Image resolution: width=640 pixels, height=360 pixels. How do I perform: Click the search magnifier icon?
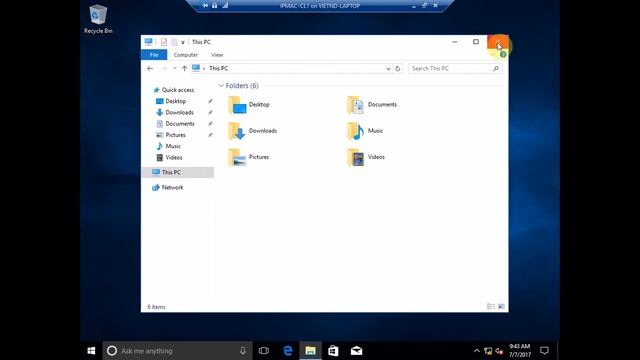pyautogui.click(x=496, y=69)
